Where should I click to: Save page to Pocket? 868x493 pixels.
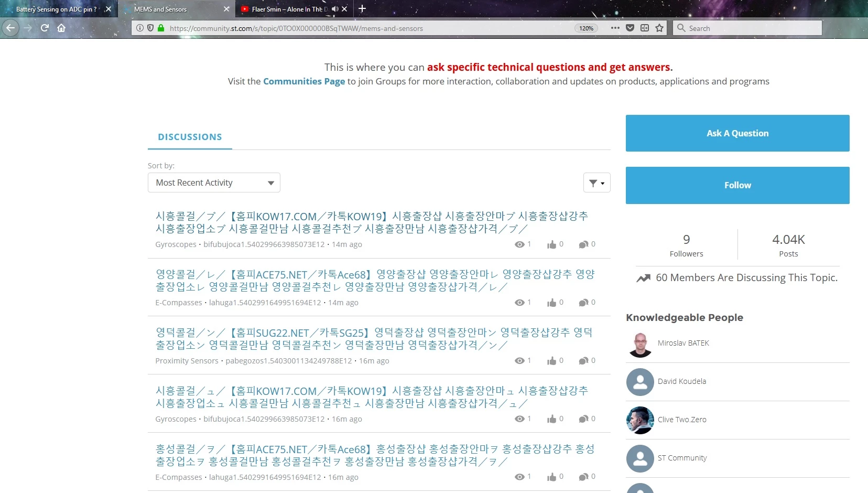click(630, 28)
